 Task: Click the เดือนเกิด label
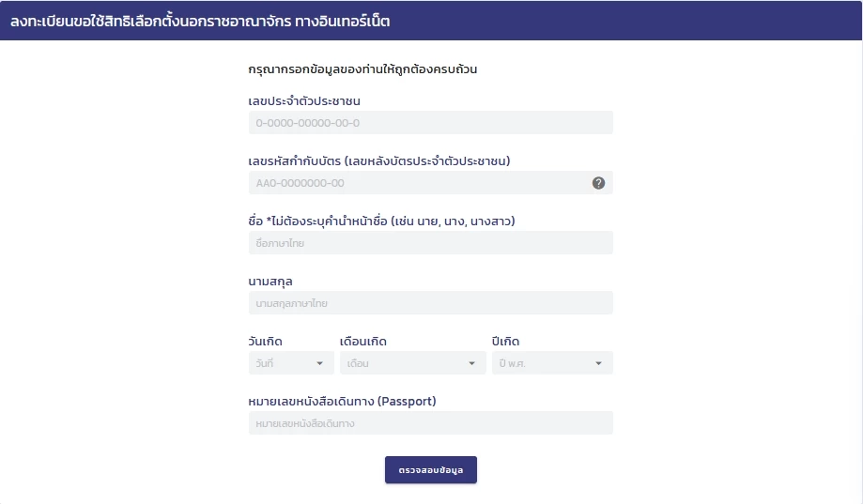coord(363,341)
